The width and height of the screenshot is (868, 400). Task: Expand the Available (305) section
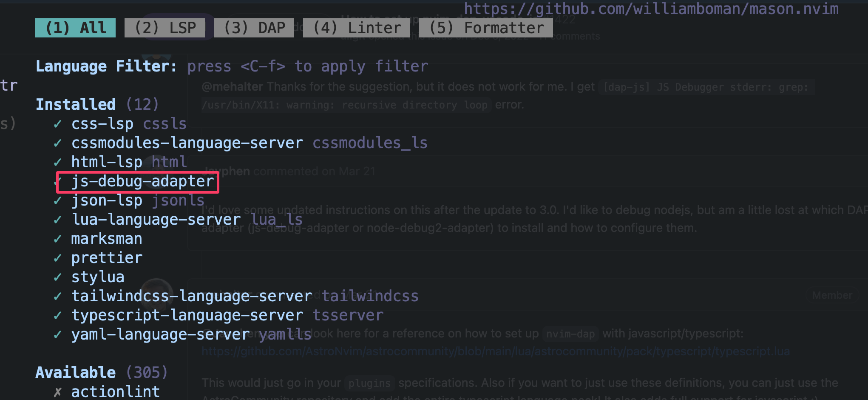(x=76, y=372)
